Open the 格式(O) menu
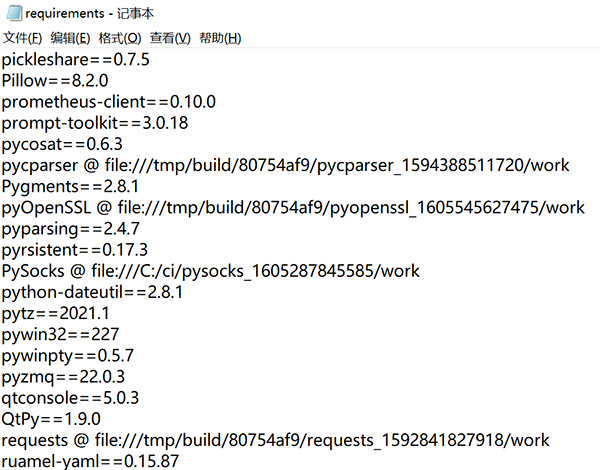This screenshot has width=600, height=470. pos(120,39)
